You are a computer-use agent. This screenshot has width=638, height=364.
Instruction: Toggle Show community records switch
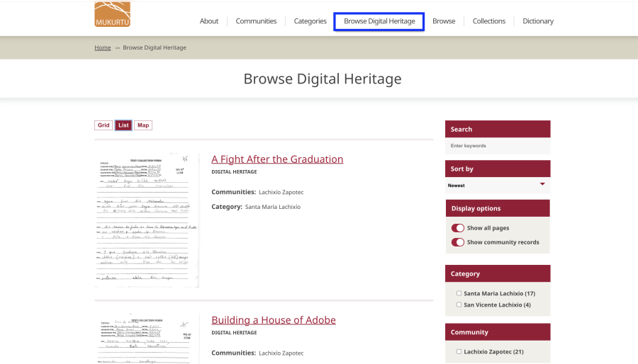[458, 242]
